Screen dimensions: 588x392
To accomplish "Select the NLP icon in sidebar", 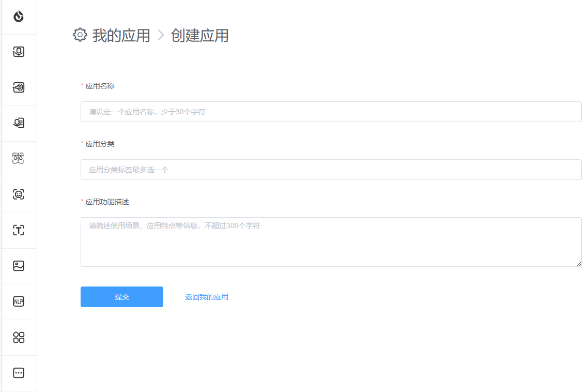I will (19, 301).
